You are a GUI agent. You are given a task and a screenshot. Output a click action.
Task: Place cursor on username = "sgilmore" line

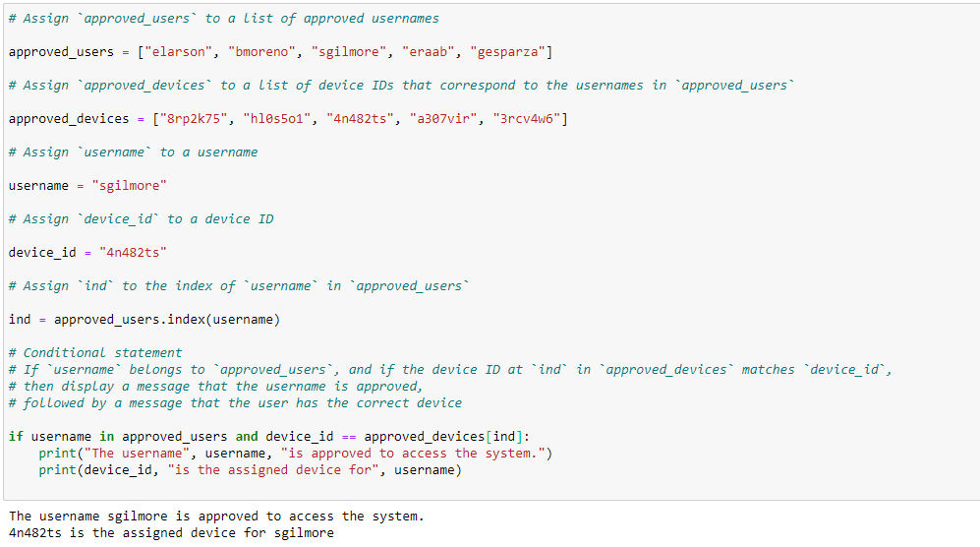87,186
